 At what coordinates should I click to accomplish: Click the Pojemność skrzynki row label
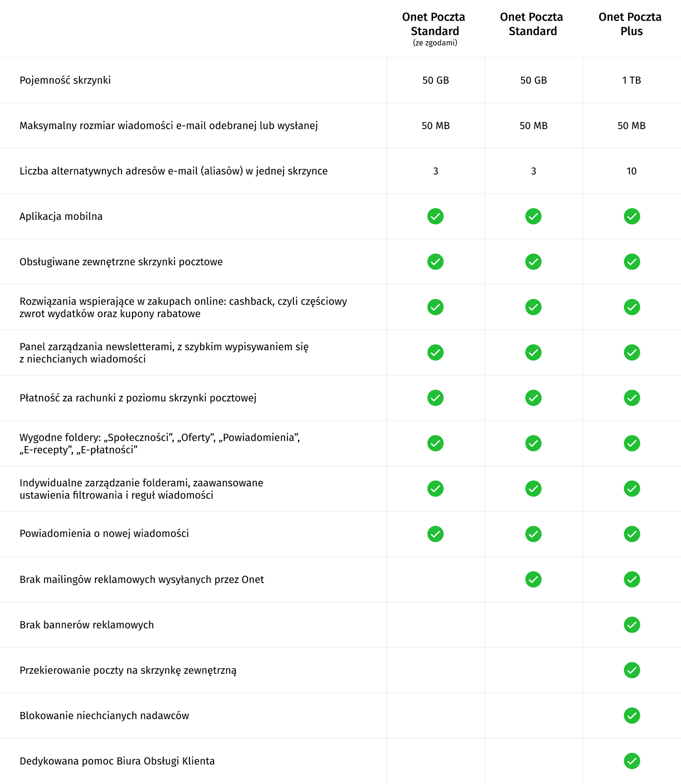click(x=65, y=80)
